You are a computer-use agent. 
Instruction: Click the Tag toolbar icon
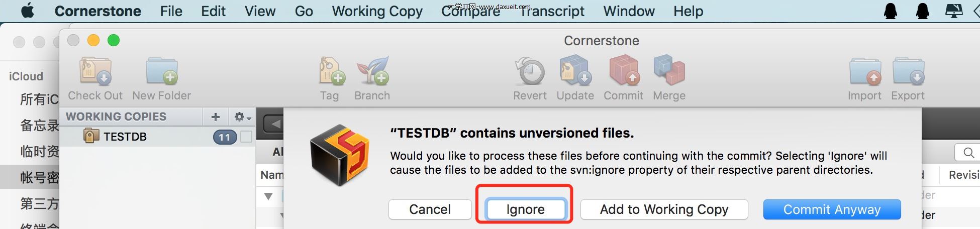point(331,72)
